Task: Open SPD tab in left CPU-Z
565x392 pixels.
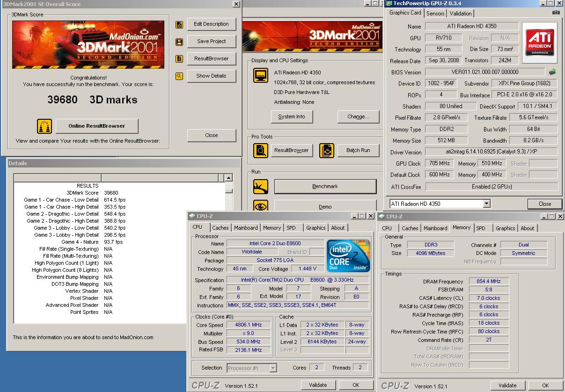Action: [x=291, y=228]
